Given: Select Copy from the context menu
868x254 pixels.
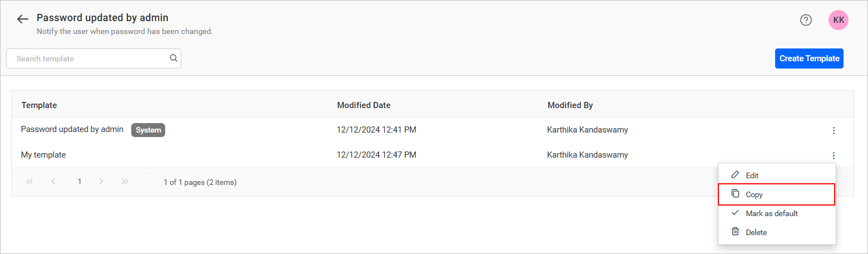Looking at the screenshot, I should pos(754,194).
